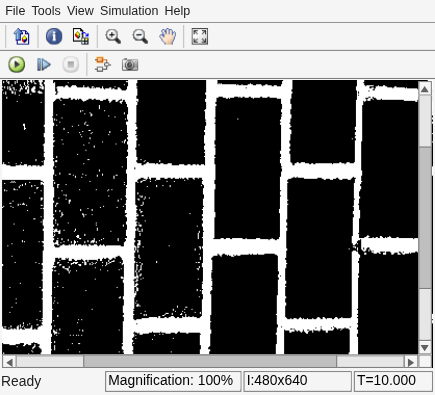
Task: Click the binary brick image display area
Action: 210,217
